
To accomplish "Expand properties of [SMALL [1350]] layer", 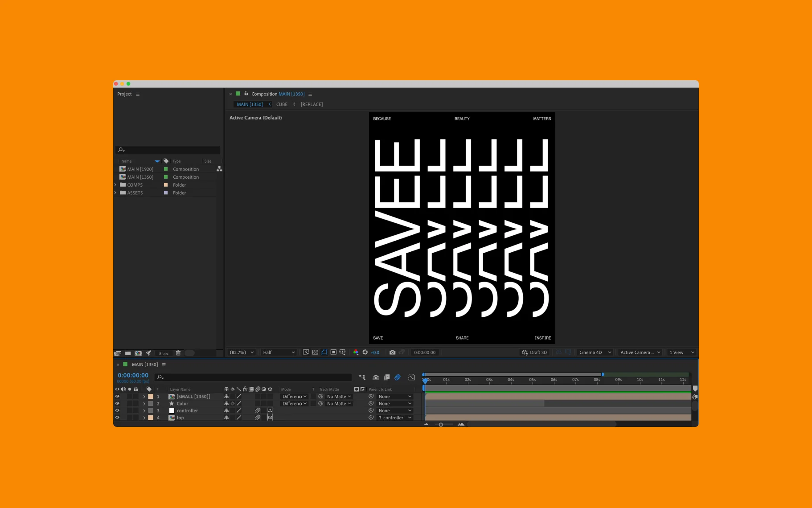I will (x=144, y=396).
